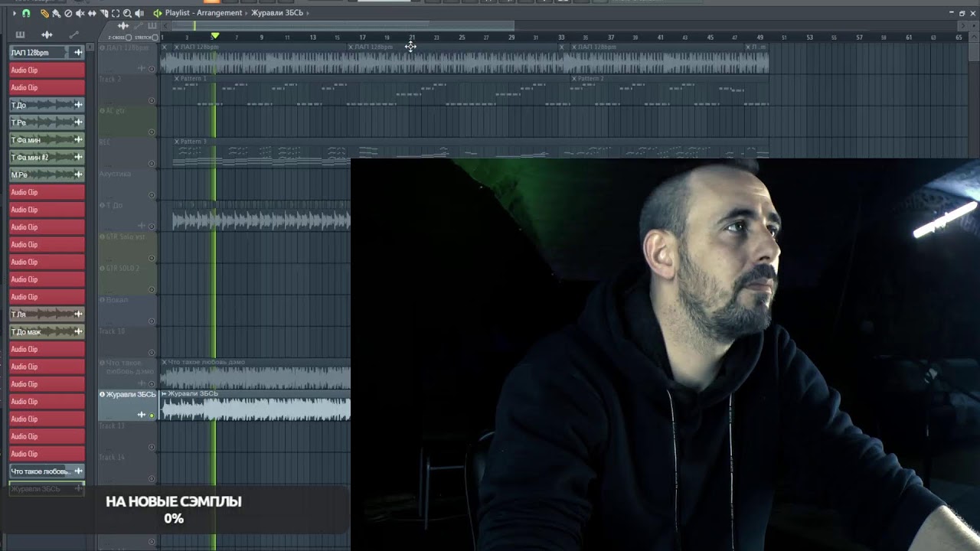Click audio waveform icon above Z-CROSS
980x551 pixels.
(x=122, y=26)
